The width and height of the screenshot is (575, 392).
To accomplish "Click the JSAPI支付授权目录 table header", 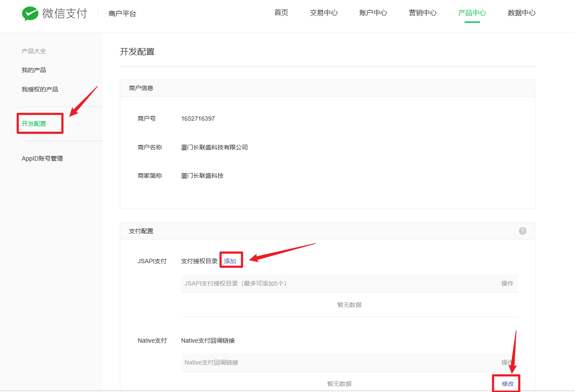I will click(236, 283).
